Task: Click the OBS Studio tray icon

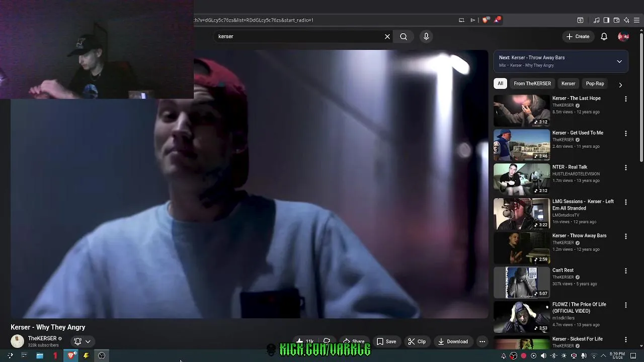Action: [513, 355]
